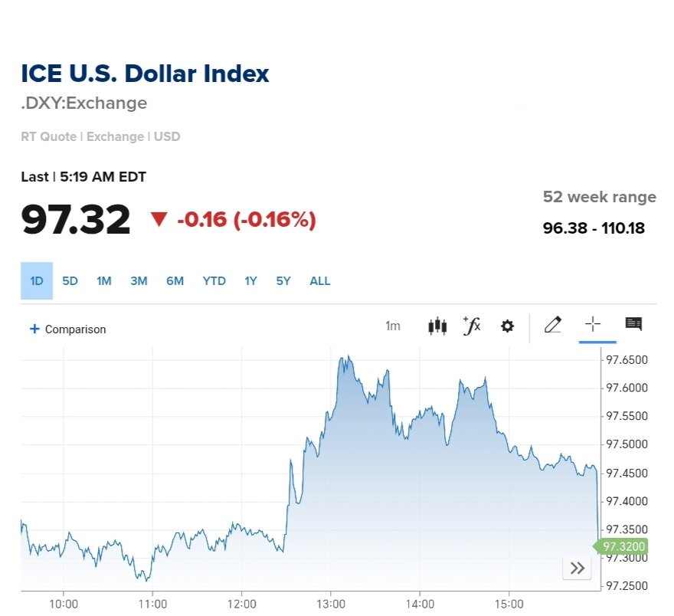The height and width of the screenshot is (616, 674).
Task: Switch to the 5D range tab
Action: (70, 281)
